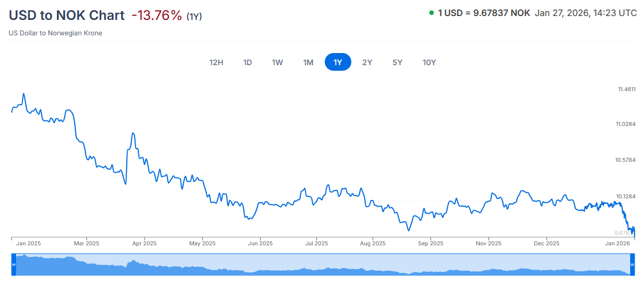Click the 'Jun 2025' x-axis label

click(260, 243)
